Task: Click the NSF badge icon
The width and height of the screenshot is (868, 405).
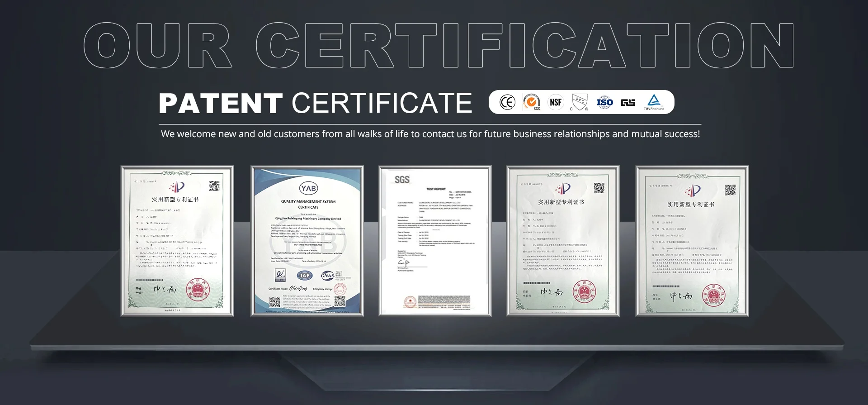Action: point(556,102)
